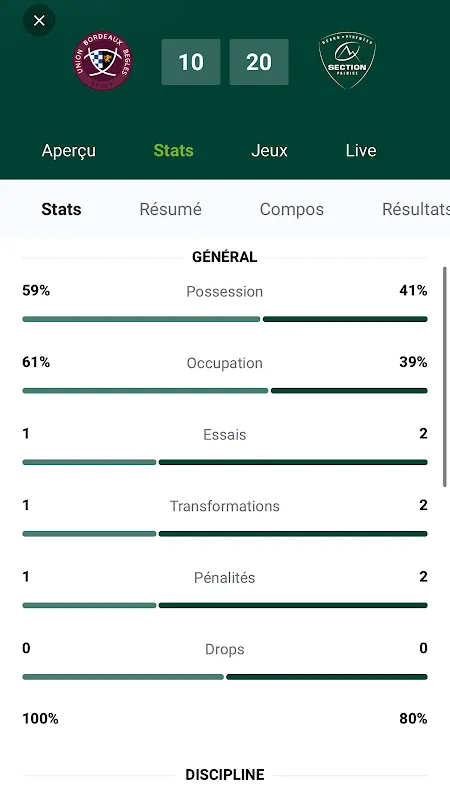Go to the Résultats sub-tab

416,209
